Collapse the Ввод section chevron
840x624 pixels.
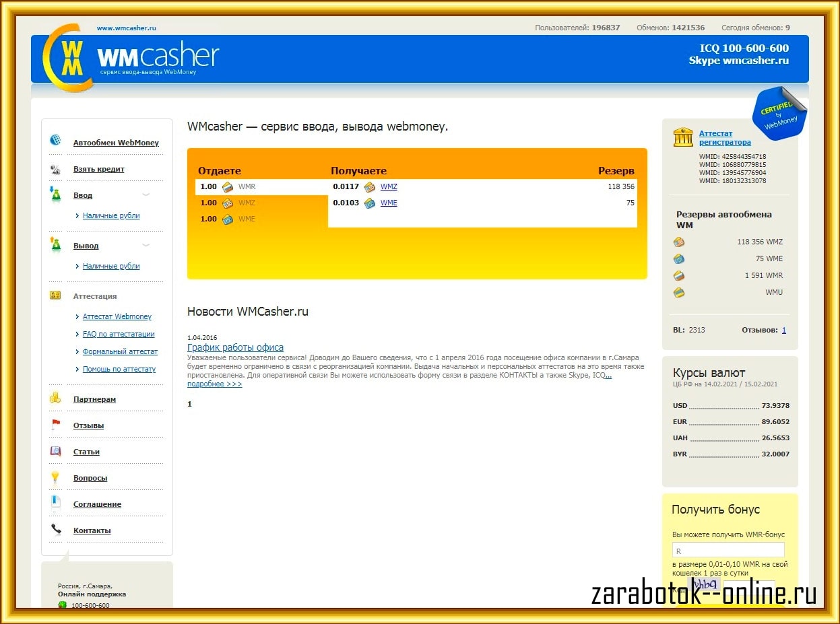146,195
